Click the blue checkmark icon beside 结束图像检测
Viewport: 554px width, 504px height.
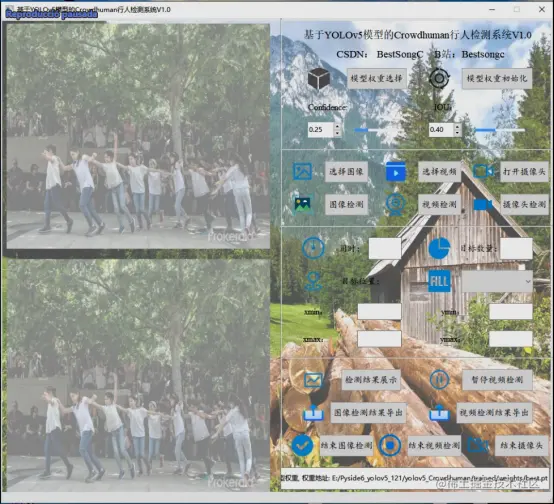pos(302,445)
